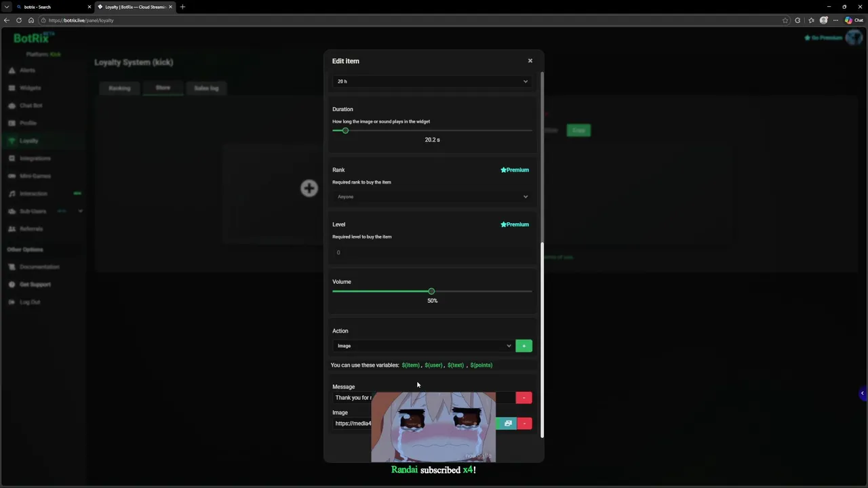This screenshot has height=488, width=868.
Task: Switch to the Store tab
Action: point(163,88)
